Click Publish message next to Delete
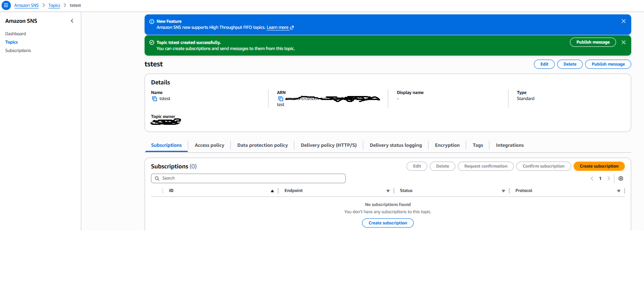Screen dimensions: 644x288 pos(608,64)
